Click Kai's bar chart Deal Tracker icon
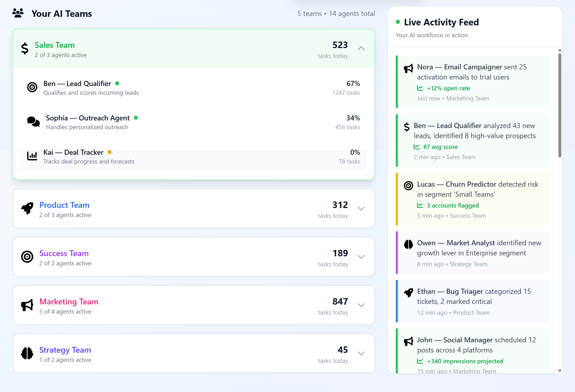 click(32, 156)
